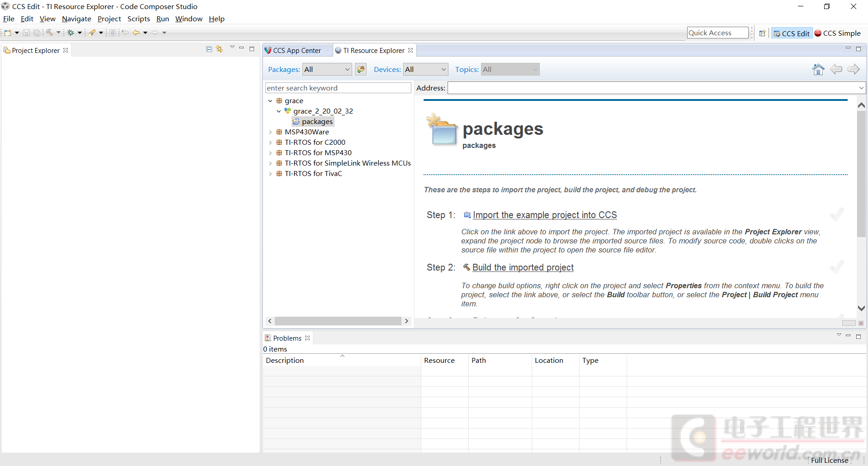Click the Save All toolbar icon
The image size is (868, 466).
(x=37, y=33)
